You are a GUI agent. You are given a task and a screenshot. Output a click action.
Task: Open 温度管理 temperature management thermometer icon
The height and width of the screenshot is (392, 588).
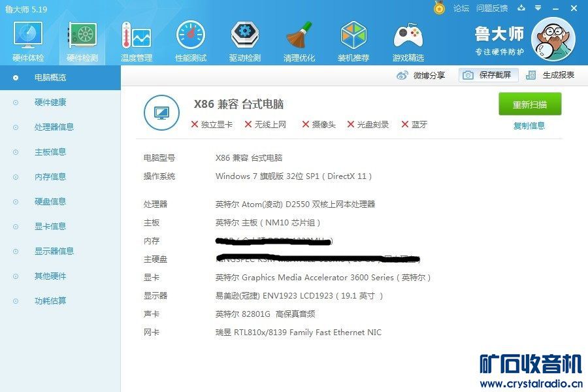[137, 41]
